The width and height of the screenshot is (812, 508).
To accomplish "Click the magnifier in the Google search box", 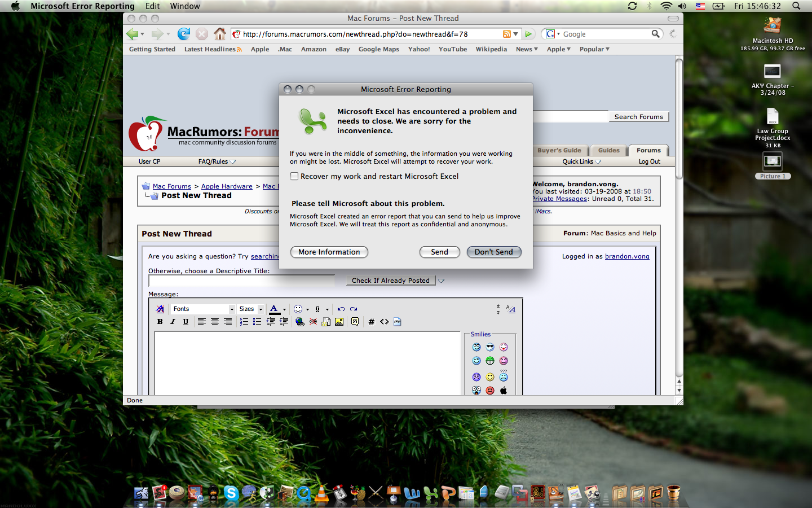I will pos(655,34).
